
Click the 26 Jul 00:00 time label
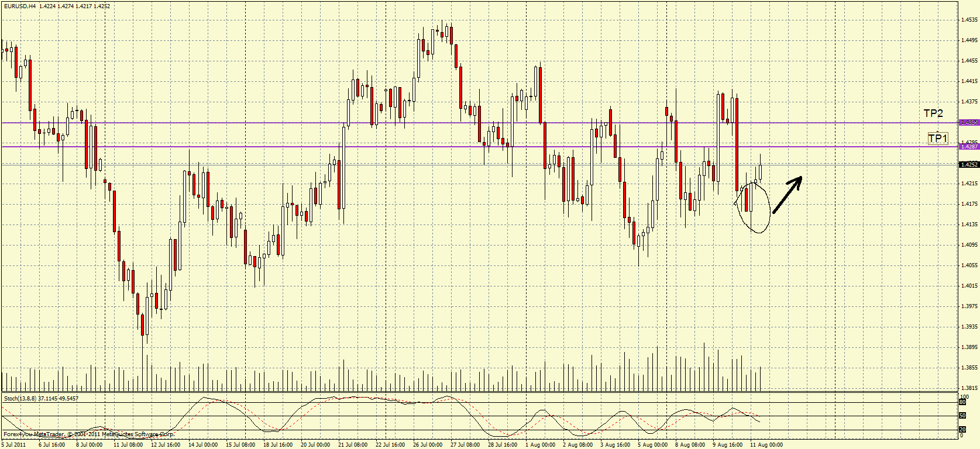click(428, 445)
